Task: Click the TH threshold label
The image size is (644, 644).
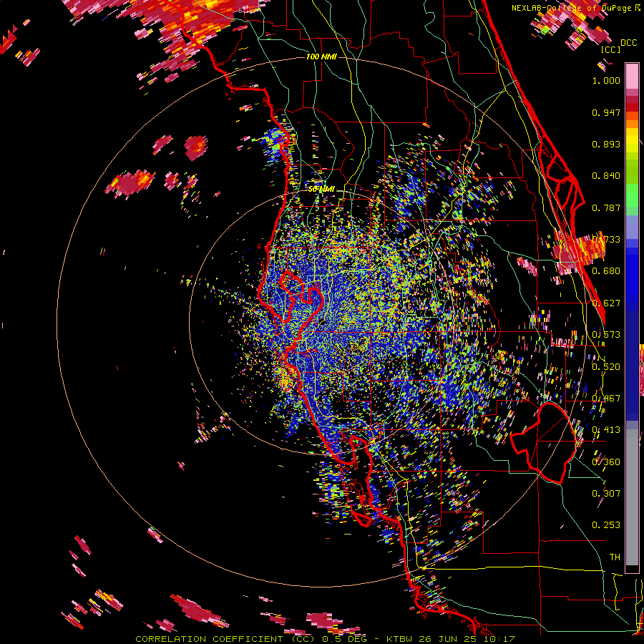Action: 615,557
